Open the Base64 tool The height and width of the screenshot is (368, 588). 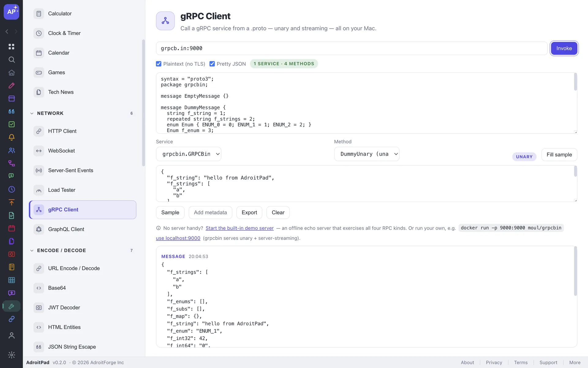pos(83,288)
